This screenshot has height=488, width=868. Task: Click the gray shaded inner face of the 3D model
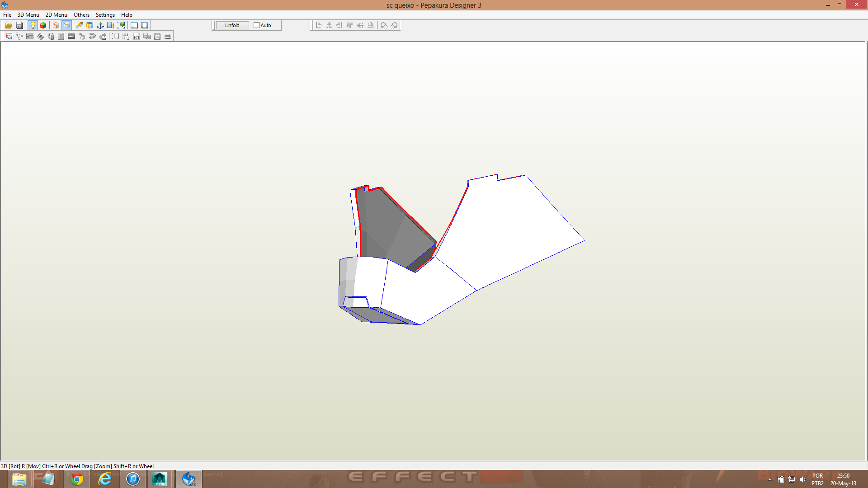[x=389, y=230]
